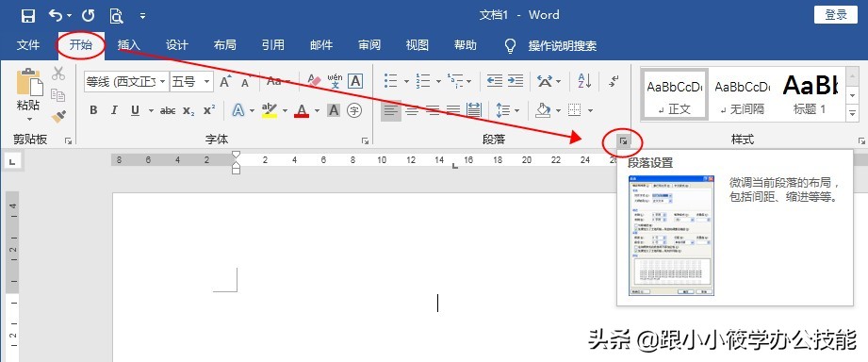
Task: Toggle superscript formatting
Action: click(208, 110)
